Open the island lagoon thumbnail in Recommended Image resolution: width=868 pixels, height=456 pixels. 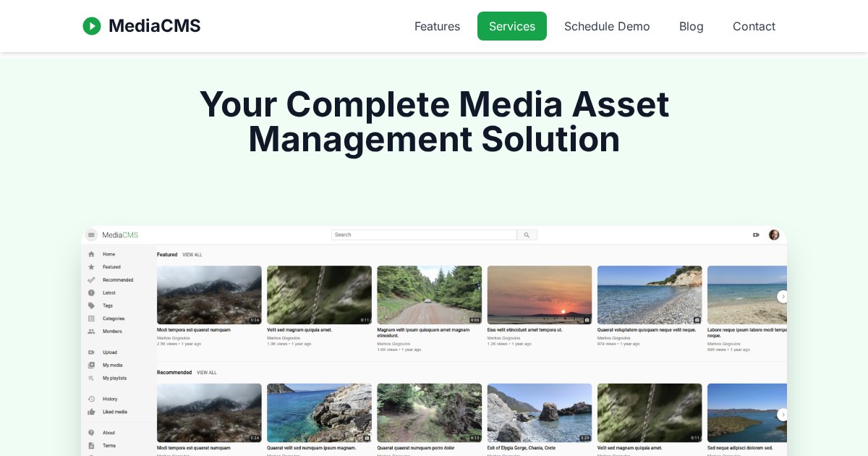coord(747,413)
